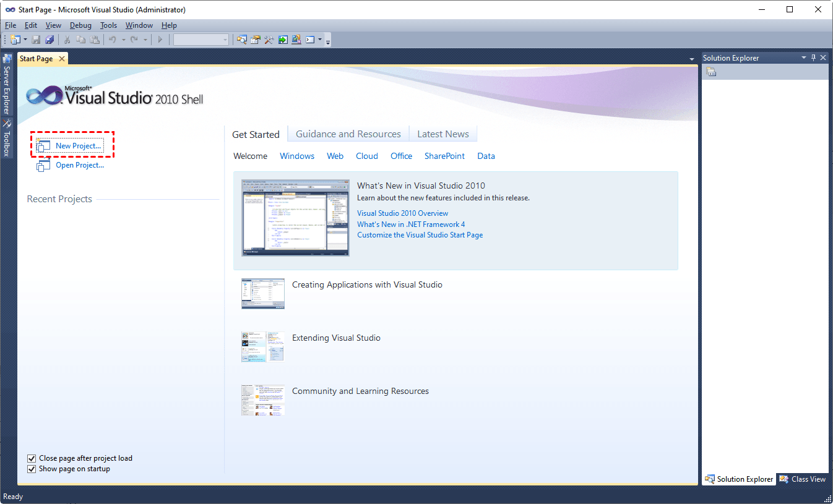Viewport: 833px width, 504px height.
Task: Open the Toolbox side tab
Action: coord(7,138)
